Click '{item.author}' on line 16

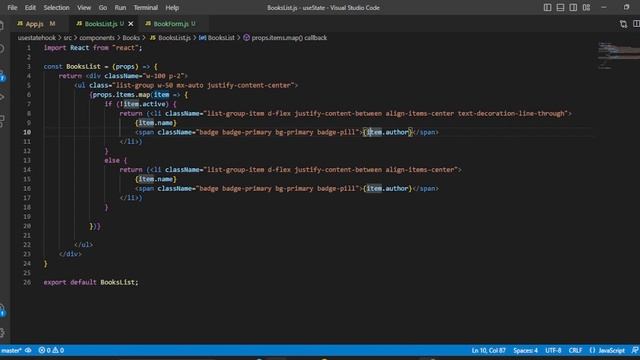(388, 189)
